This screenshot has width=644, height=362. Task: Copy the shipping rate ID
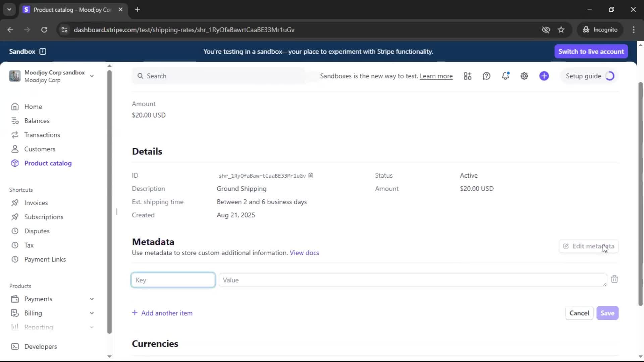point(311,176)
